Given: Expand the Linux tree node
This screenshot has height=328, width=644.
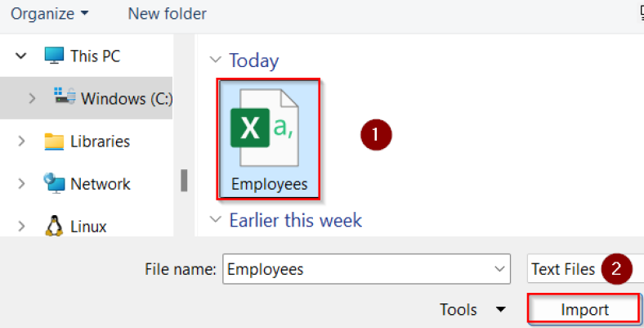Looking at the screenshot, I should 21,226.
